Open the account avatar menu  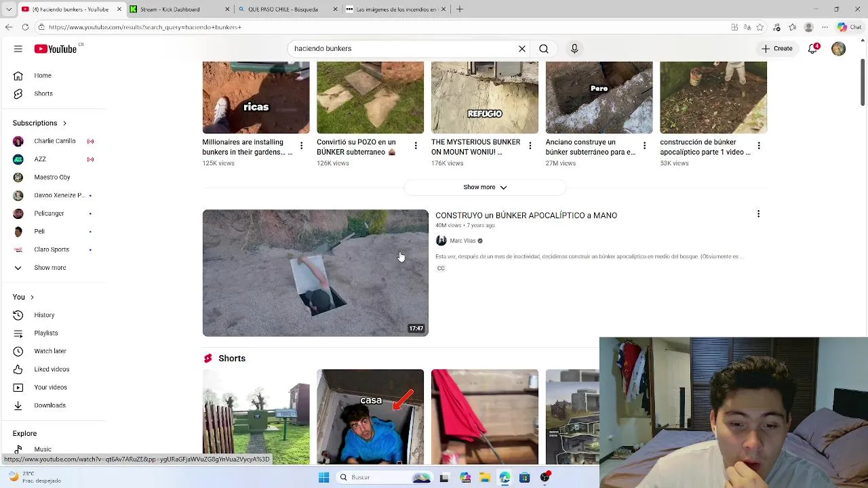(x=839, y=49)
